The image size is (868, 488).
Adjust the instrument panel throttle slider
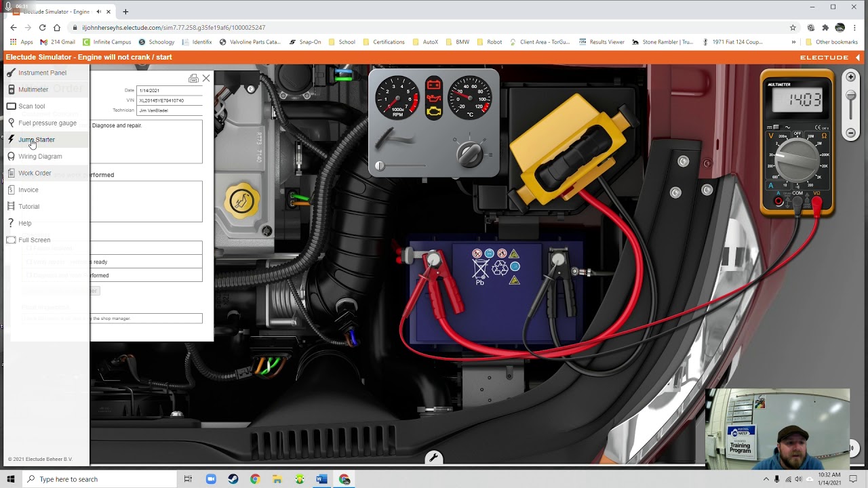(380, 165)
